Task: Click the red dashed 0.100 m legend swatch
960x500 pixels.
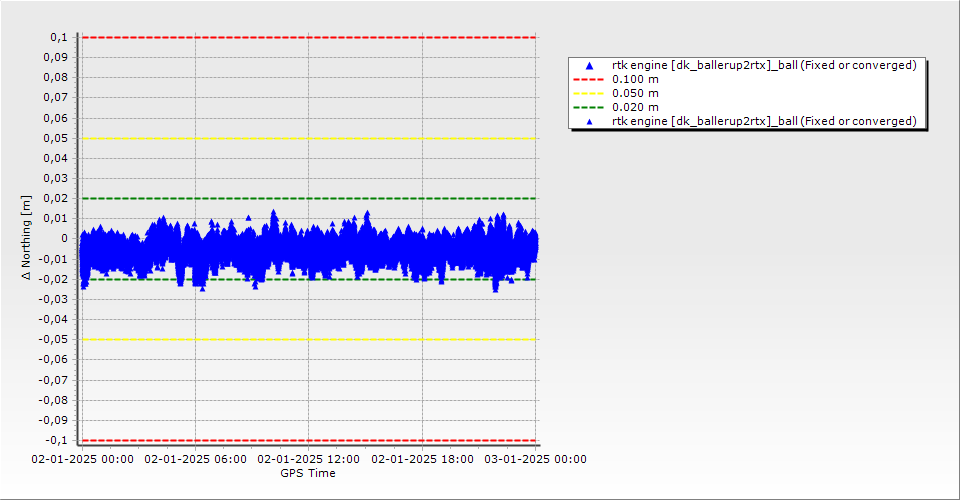Action: click(x=588, y=80)
